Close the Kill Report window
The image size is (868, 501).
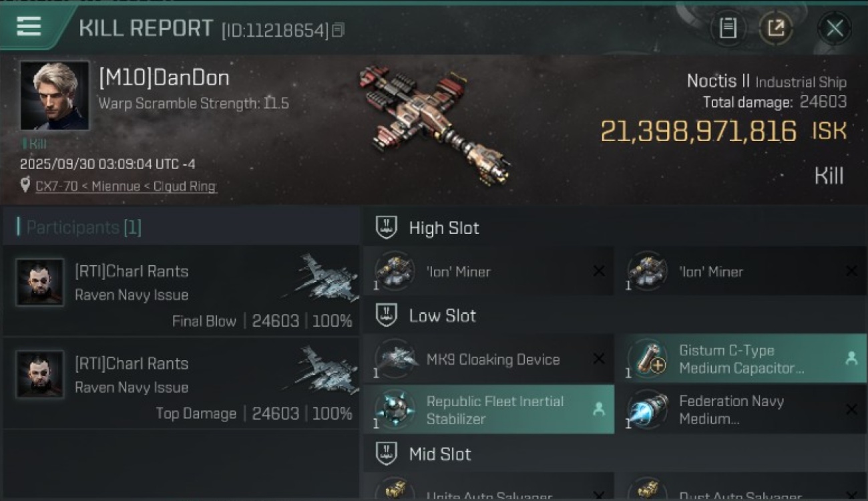pos(834,28)
